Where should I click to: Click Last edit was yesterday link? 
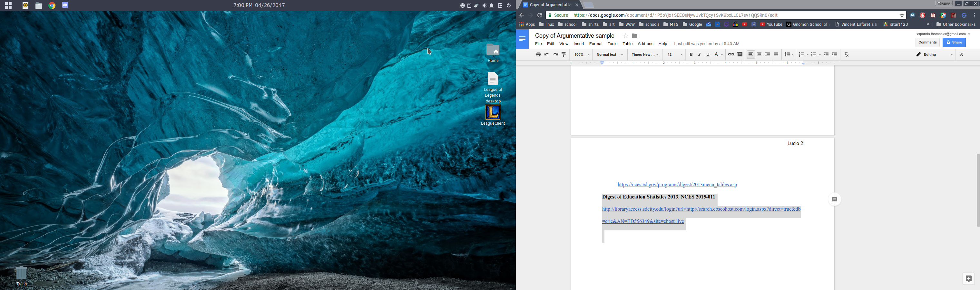pyautogui.click(x=706, y=44)
